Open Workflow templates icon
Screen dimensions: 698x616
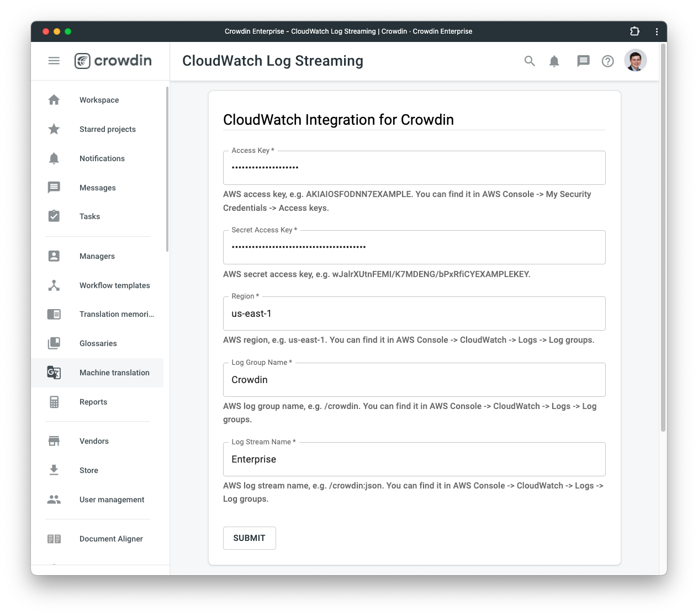(54, 285)
